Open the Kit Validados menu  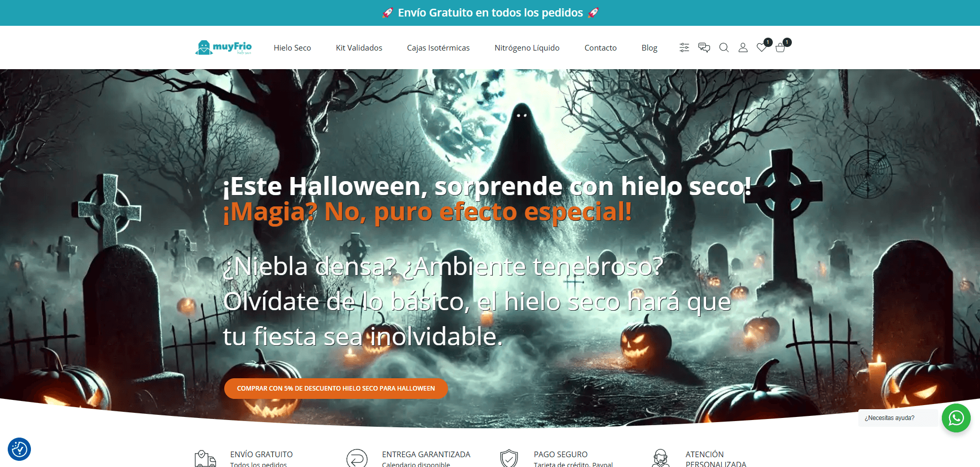(x=359, y=48)
